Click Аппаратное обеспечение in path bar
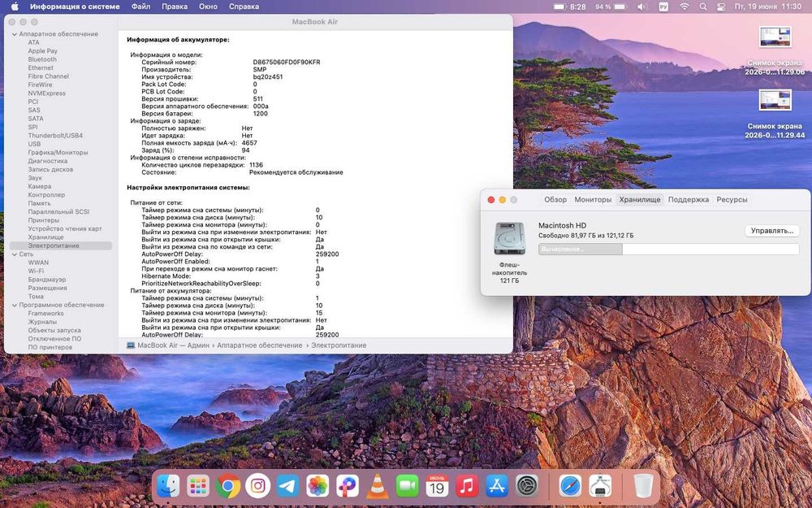812x508 pixels. coord(260,345)
